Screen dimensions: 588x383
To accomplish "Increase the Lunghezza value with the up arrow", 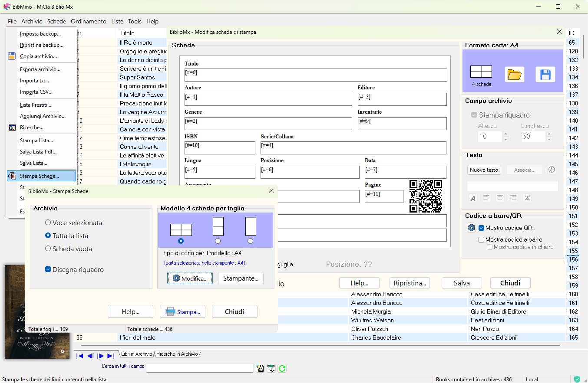I will tap(549, 134).
